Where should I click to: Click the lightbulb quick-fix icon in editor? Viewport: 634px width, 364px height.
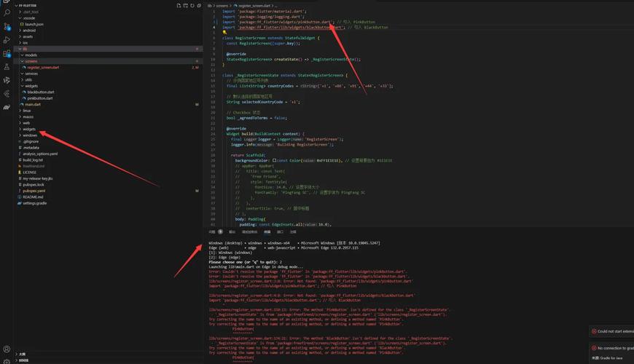(224, 32)
